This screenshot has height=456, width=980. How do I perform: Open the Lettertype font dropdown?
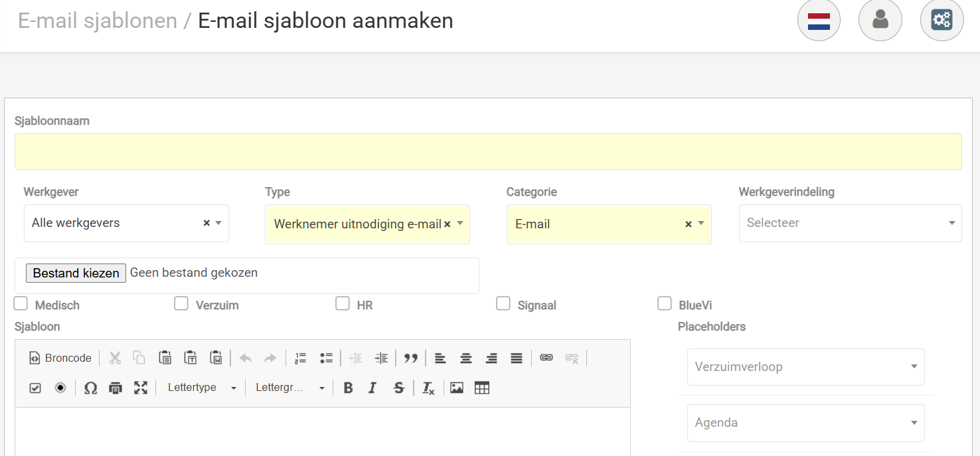tap(201, 388)
